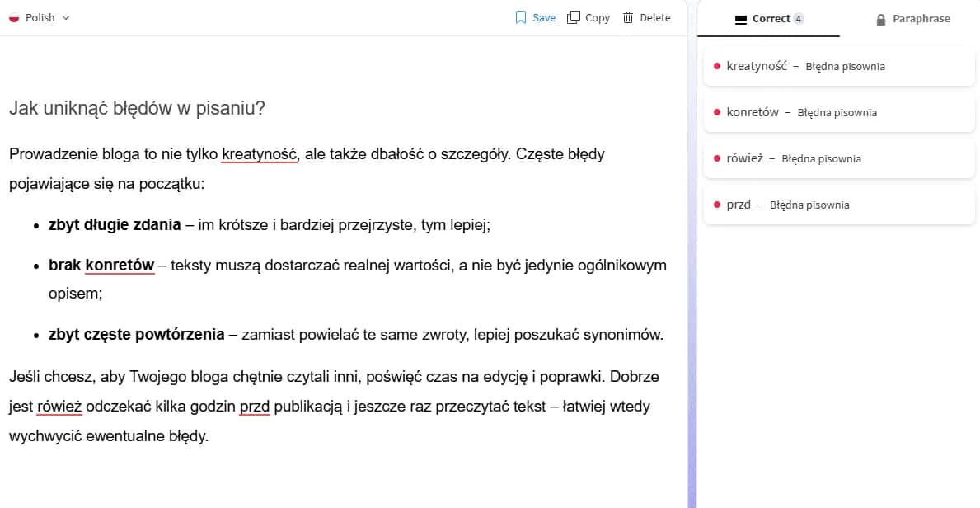Click the Polish flag icon

pos(13,16)
